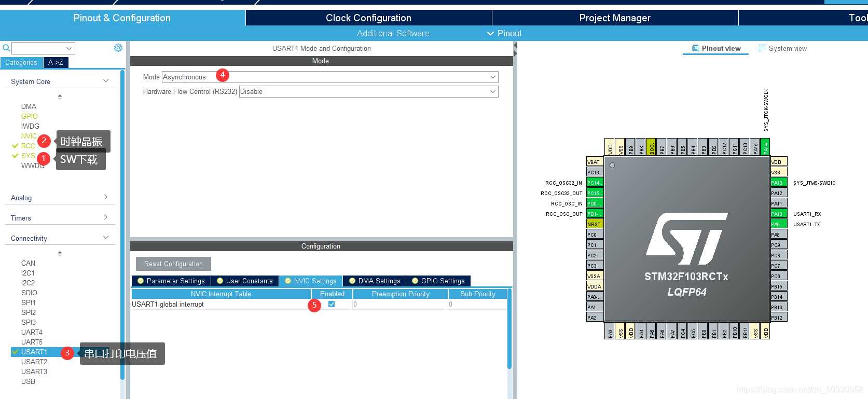Image resolution: width=868 pixels, height=399 pixels.
Task: Select GPIO in System Core
Action: [x=29, y=116]
